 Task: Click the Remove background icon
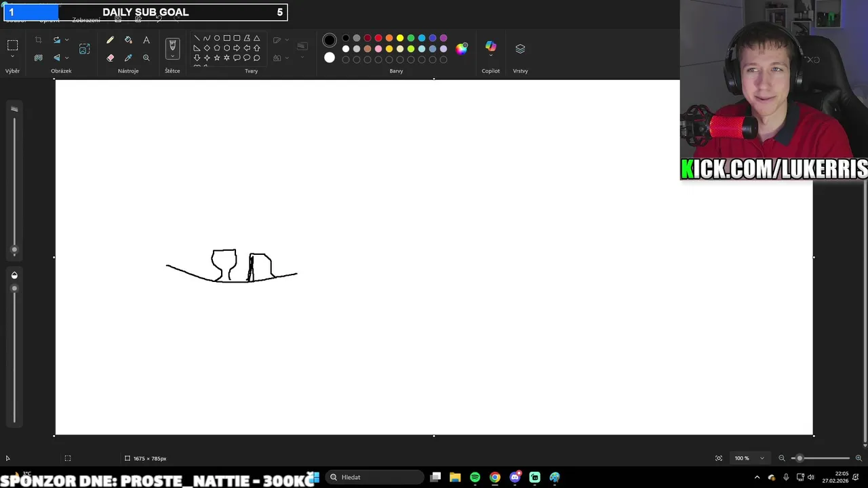click(38, 58)
